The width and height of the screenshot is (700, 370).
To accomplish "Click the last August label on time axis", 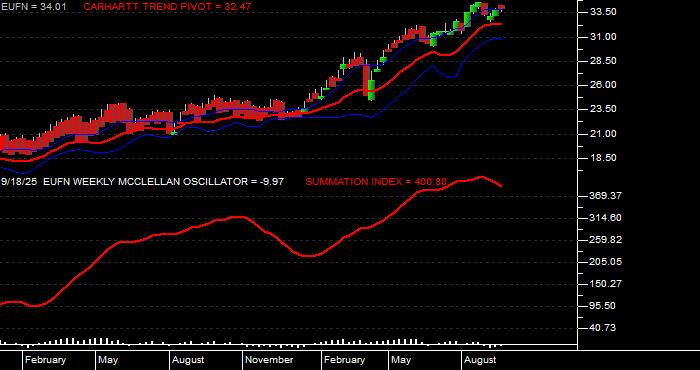I will tap(480, 360).
